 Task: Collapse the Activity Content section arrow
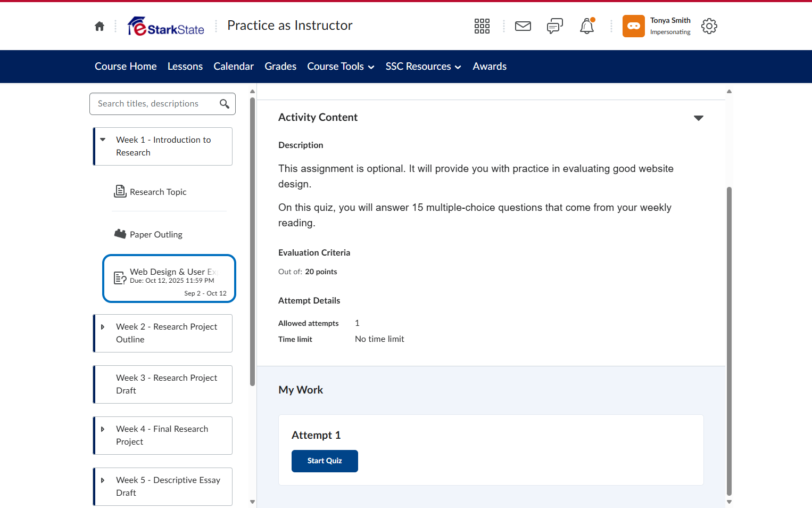(699, 118)
